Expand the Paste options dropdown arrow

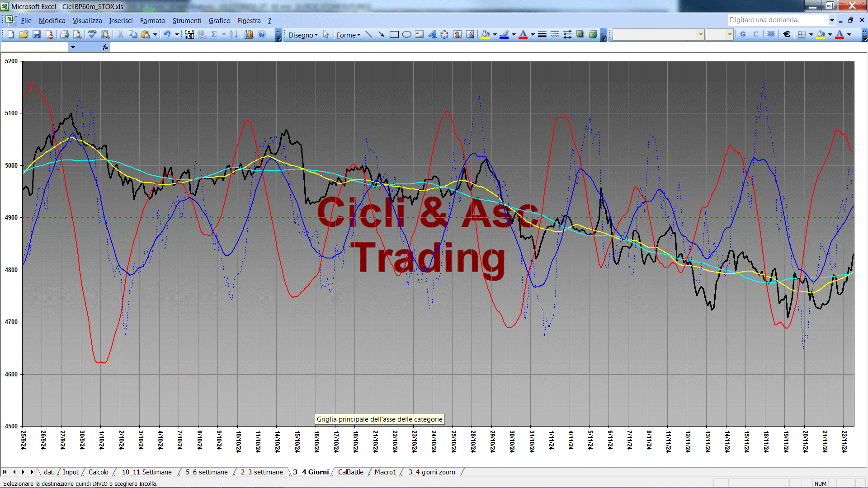[x=155, y=34]
